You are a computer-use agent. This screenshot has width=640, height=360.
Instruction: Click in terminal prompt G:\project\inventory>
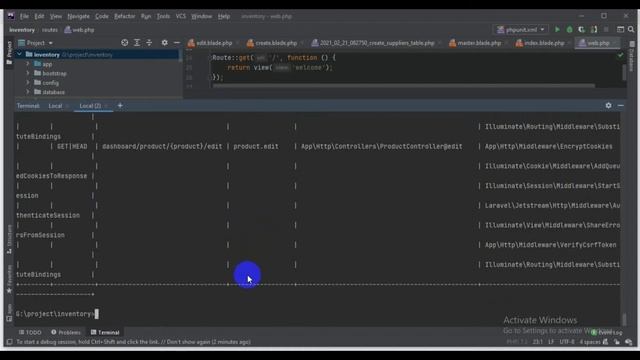(55, 314)
